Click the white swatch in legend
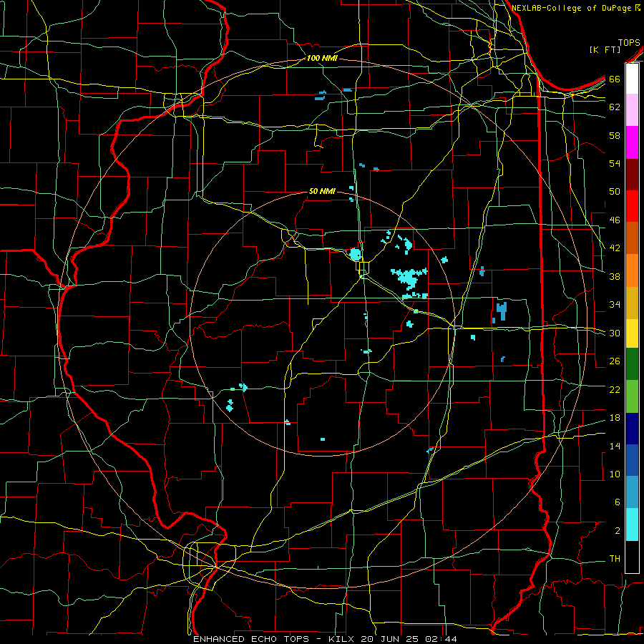644x644 pixels. (x=632, y=79)
